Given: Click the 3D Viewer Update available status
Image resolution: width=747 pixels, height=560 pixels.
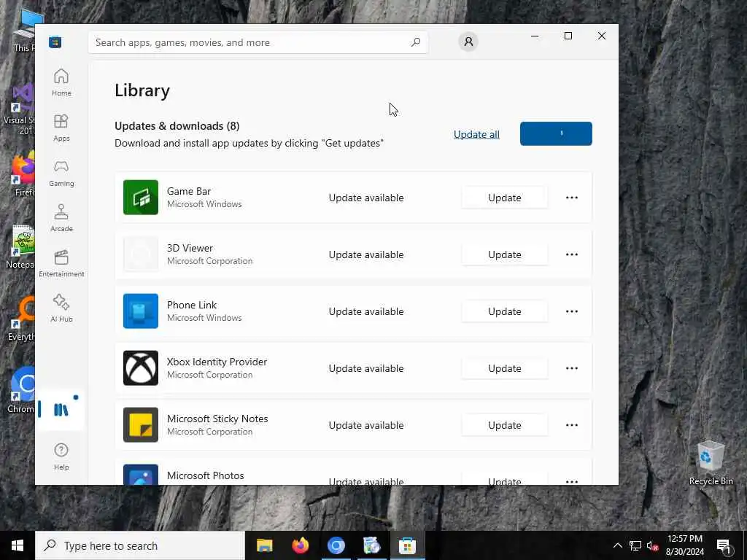Looking at the screenshot, I should 366,254.
